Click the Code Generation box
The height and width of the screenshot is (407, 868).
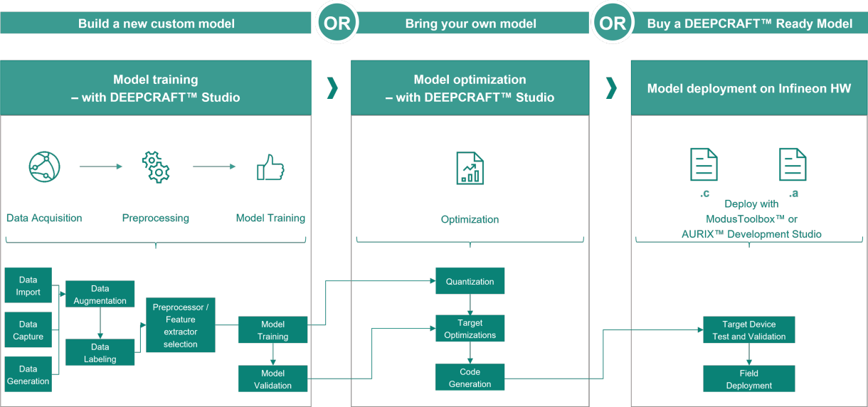(470, 377)
